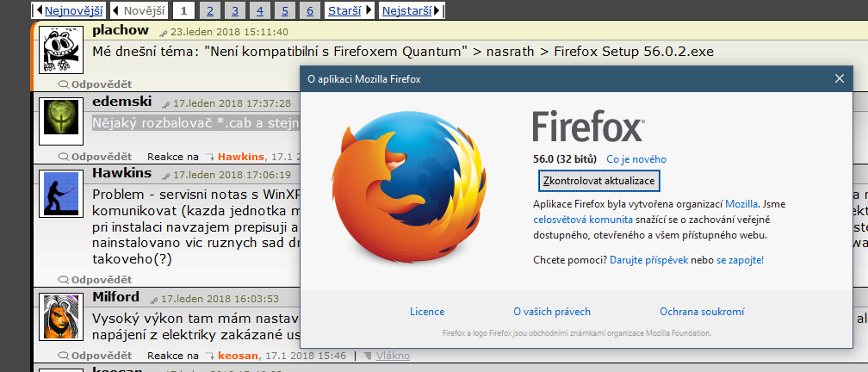Click permalink icon beside plachow's post date

tap(164, 34)
